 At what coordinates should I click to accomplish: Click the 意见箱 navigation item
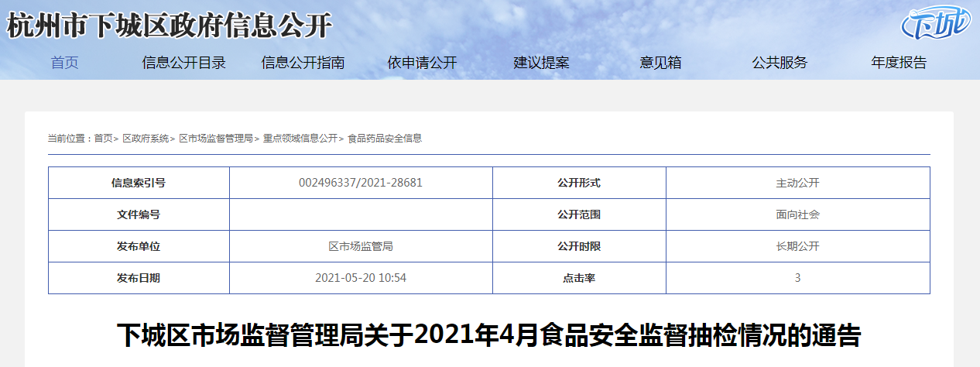click(x=660, y=63)
